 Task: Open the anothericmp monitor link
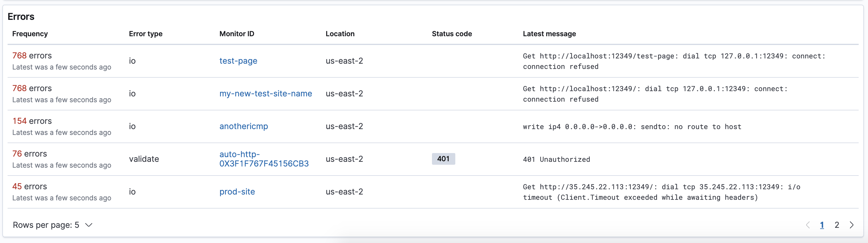coord(244,126)
